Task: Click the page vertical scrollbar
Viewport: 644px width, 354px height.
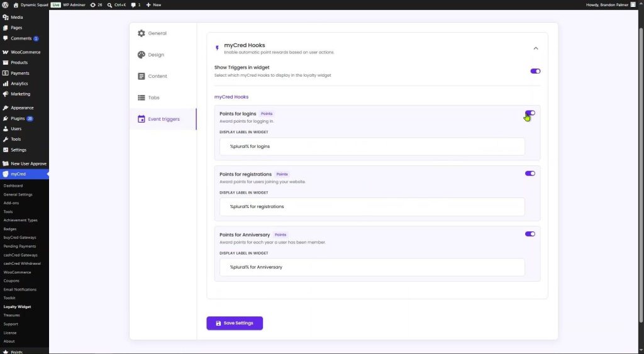Action: point(641,175)
